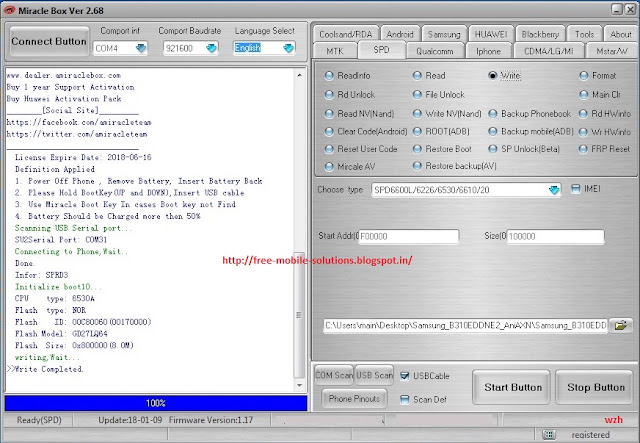Switch to the Mstar/W tab
The height and width of the screenshot is (443, 640).
[x=612, y=51]
